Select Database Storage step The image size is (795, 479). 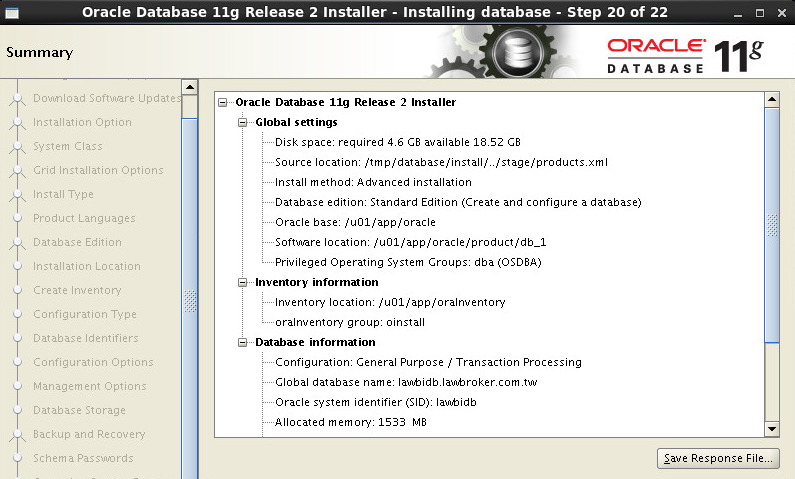click(x=79, y=411)
